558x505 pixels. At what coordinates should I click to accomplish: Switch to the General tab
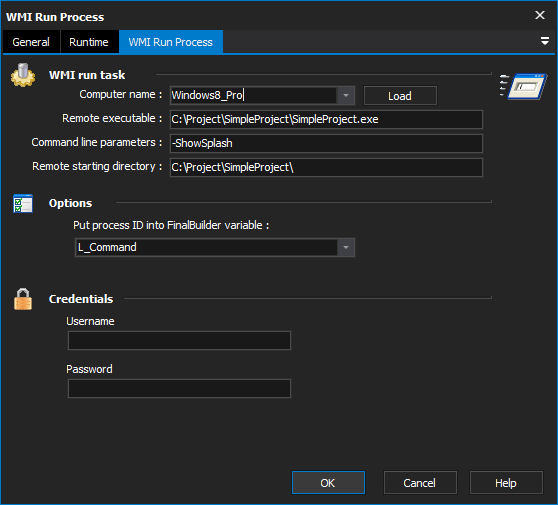click(31, 42)
